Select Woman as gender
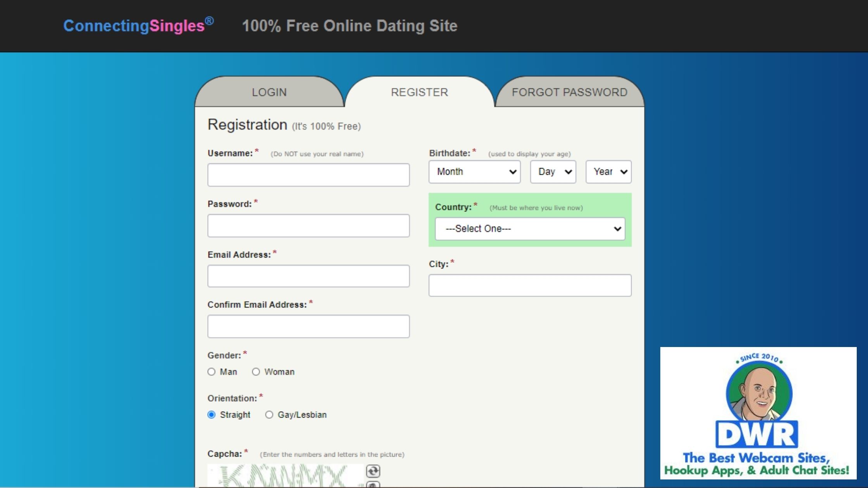 point(256,372)
